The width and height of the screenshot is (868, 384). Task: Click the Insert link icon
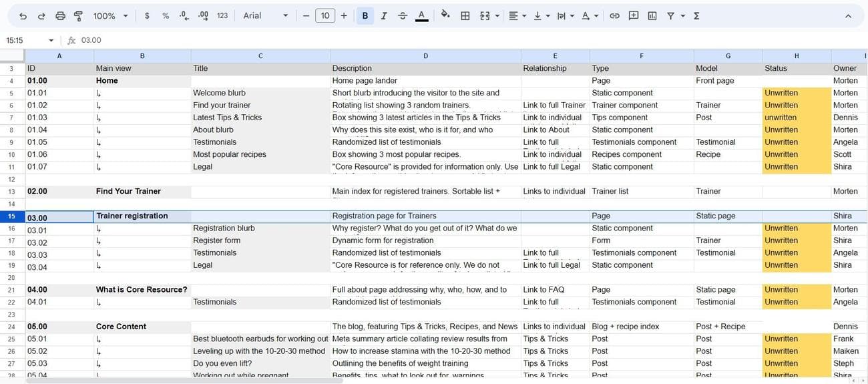click(x=614, y=15)
